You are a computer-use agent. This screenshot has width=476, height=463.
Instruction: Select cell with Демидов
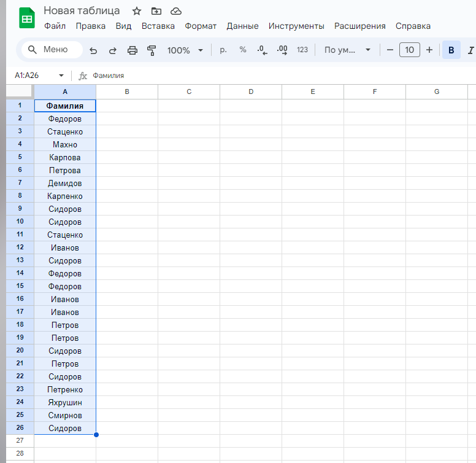(65, 183)
